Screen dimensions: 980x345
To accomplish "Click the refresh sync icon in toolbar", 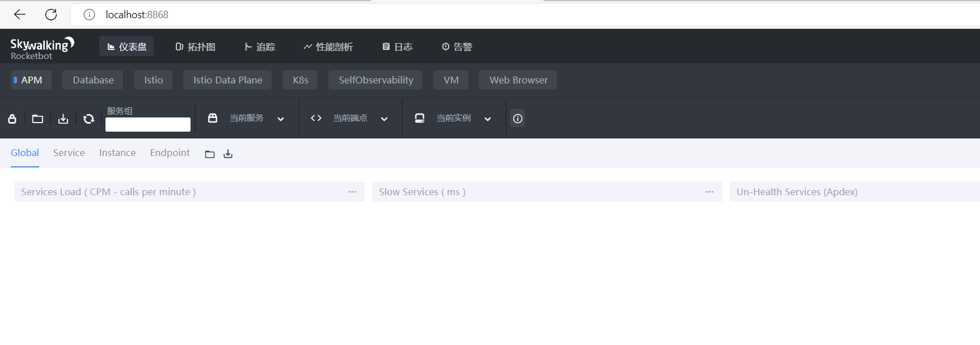I will (x=88, y=119).
